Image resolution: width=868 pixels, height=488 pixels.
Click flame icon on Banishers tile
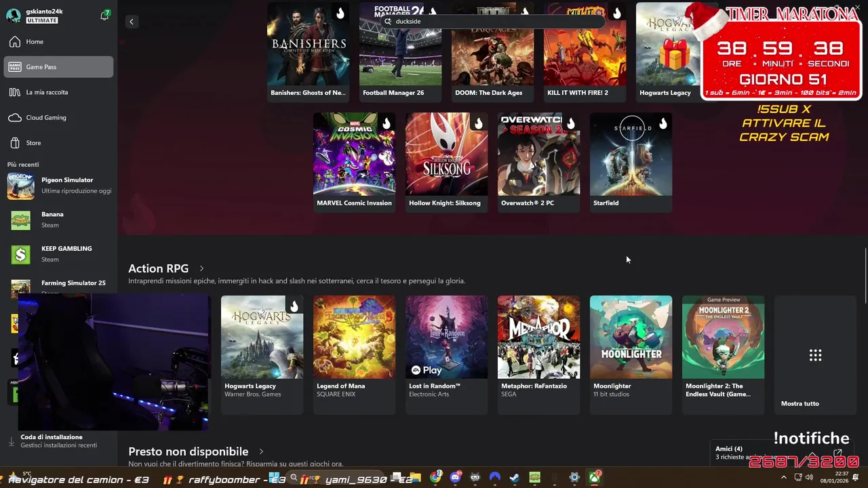tap(340, 13)
